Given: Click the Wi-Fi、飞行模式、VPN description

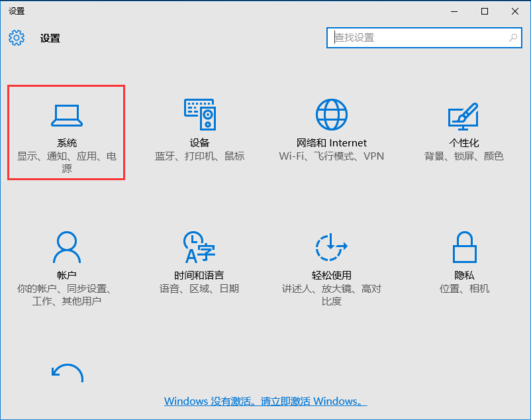Looking at the screenshot, I should pos(331,156).
